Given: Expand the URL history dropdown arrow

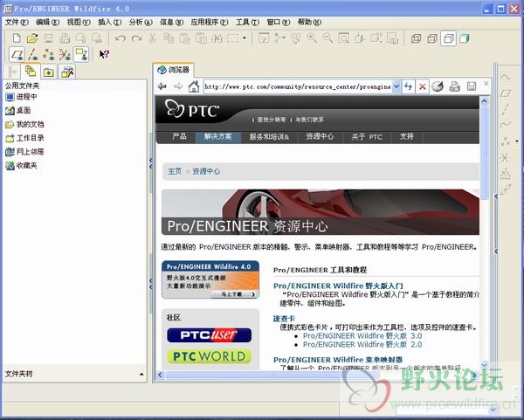Looking at the screenshot, I should (396, 86).
